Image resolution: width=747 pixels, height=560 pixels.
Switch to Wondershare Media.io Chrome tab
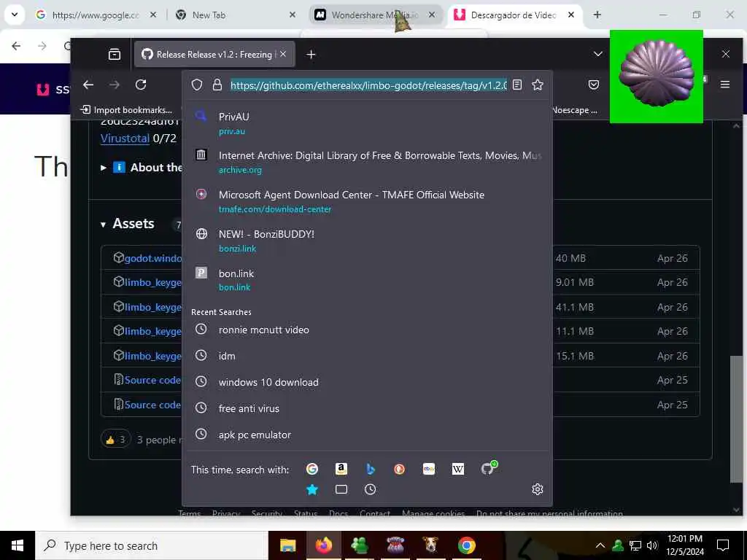click(x=374, y=15)
